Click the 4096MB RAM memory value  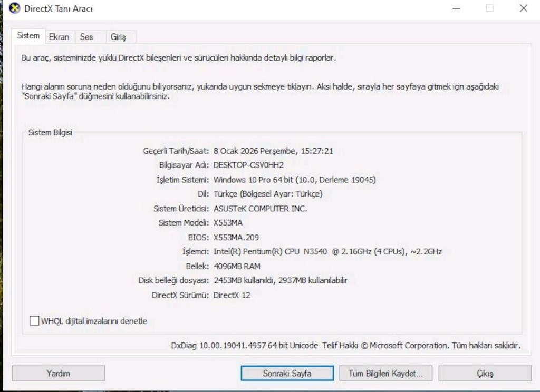pos(237,267)
